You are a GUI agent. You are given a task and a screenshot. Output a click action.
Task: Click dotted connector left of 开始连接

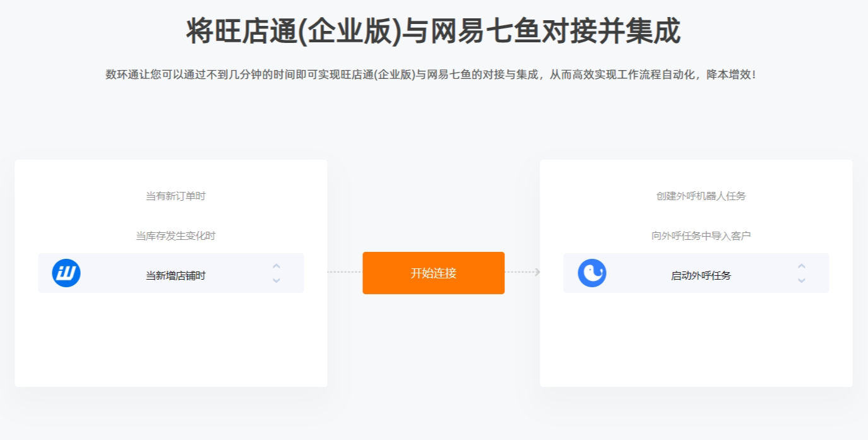tap(345, 272)
